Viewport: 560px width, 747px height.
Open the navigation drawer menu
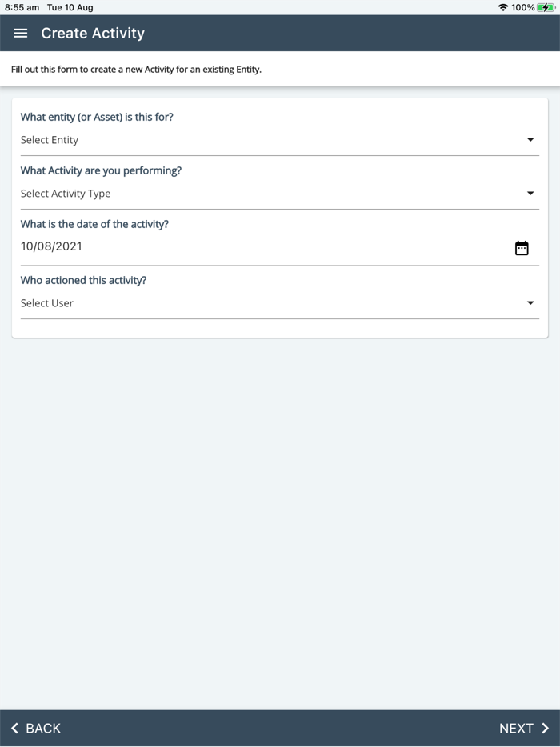(x=20, y=34)
